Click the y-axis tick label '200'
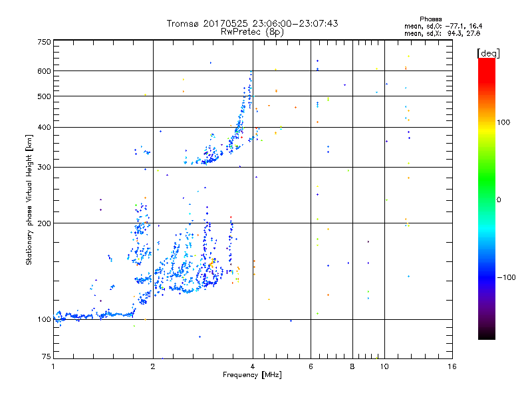This screenshot has width=532, height=399. click(44, 223)
